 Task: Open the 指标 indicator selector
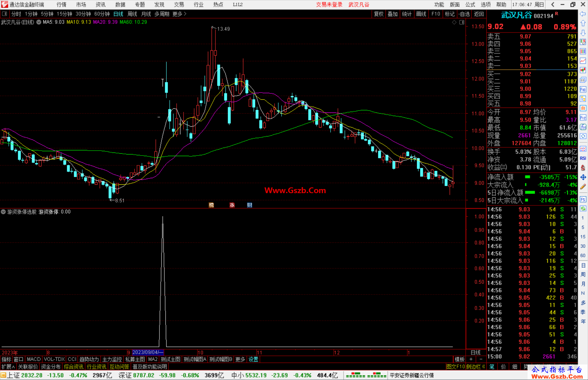6,359
